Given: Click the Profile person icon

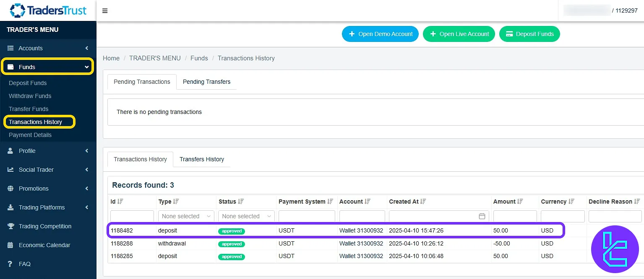Looking at the screenshot, I should point(10,151).
